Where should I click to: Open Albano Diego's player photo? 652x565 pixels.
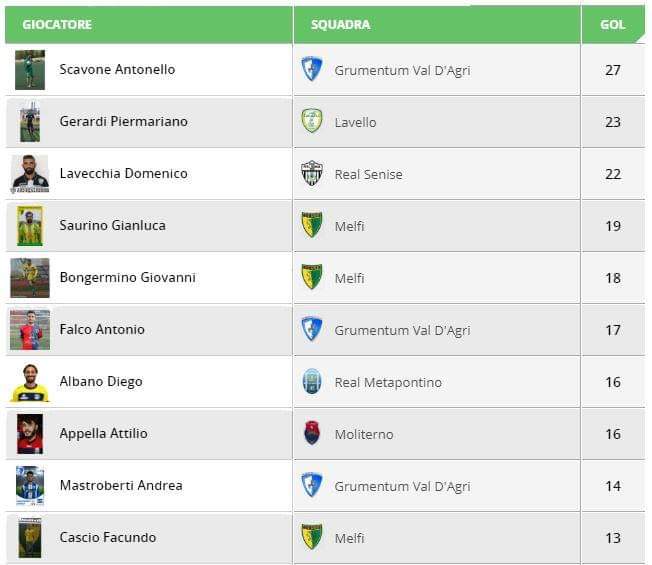coord(30,381)
